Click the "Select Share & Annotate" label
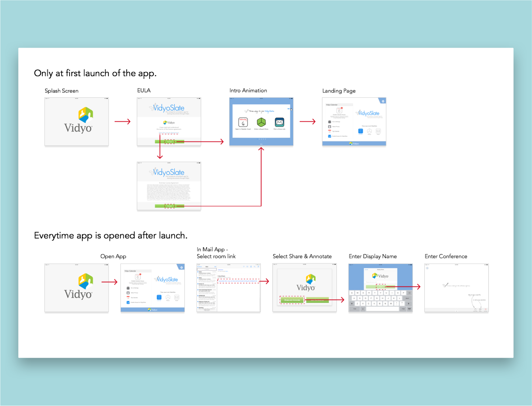The height and width of the screenshot is (406, 532). point(302,256)
